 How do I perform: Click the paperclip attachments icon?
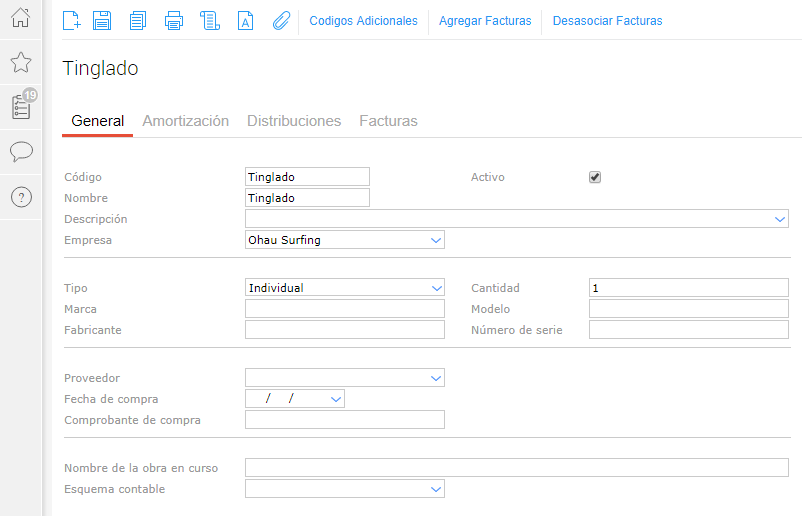[x=281, y=20]
